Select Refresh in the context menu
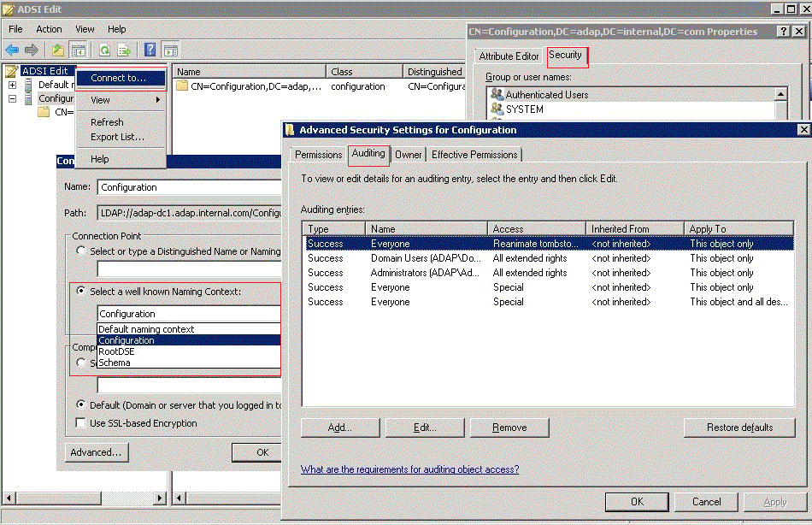 121,122
